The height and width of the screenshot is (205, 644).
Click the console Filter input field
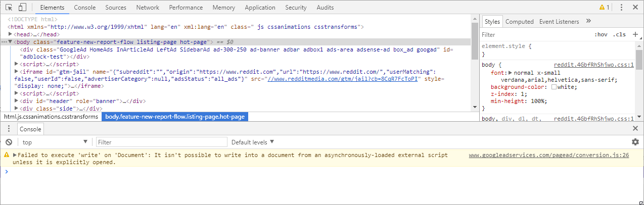coord(161,142)
